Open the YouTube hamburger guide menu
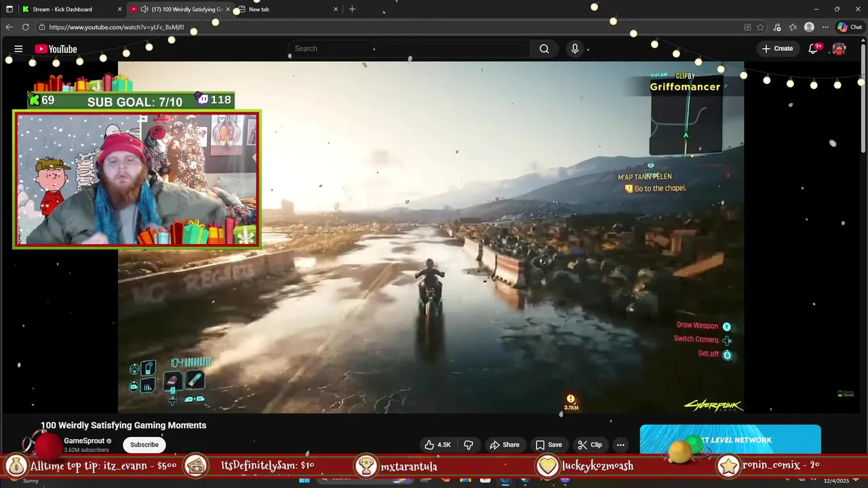Viewport: 868px width, 488px height. pos(18,49)
